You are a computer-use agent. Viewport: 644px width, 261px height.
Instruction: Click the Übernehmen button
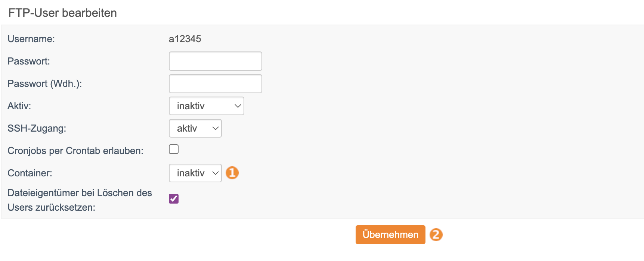390,235
